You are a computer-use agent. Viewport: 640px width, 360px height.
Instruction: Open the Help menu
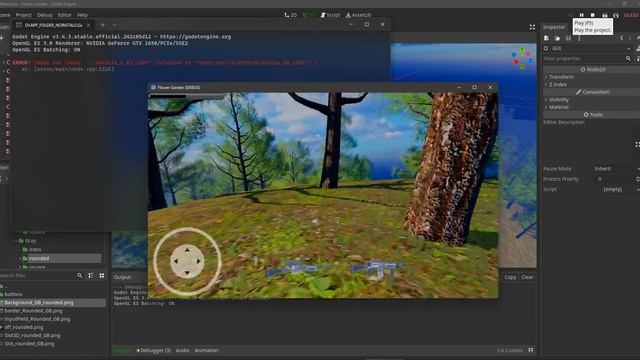coord(82,15)
